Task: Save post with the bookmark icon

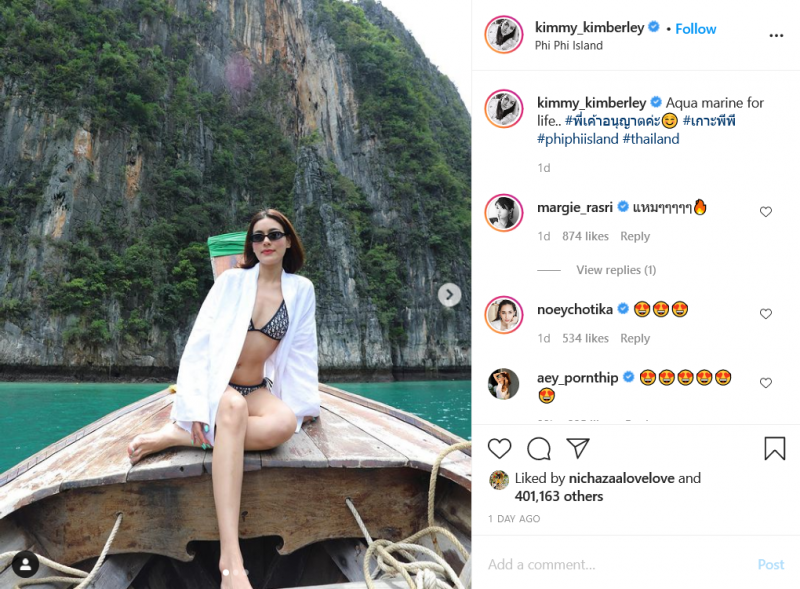Action: point(774,448)
